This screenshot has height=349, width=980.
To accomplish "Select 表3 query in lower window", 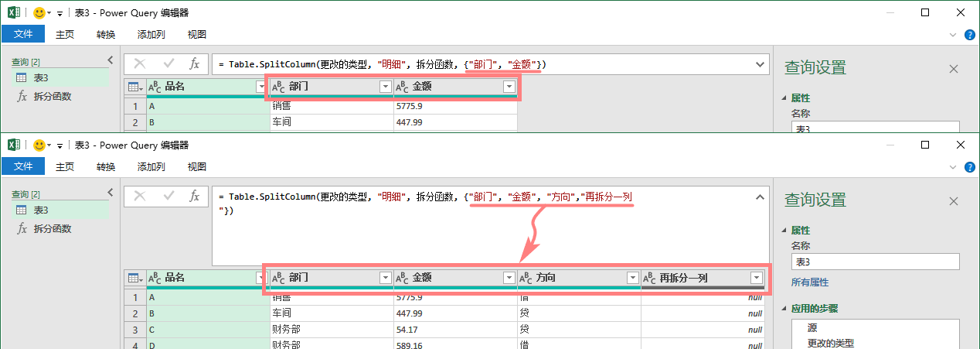I will point(60,210).
